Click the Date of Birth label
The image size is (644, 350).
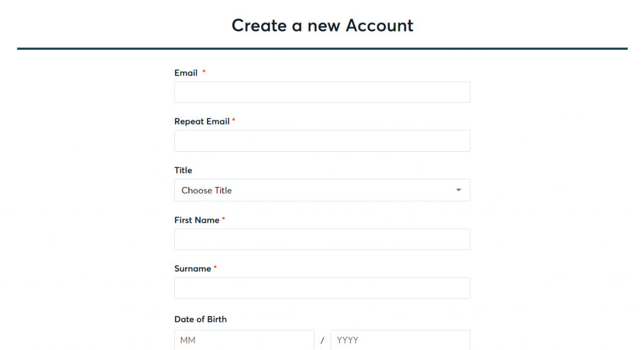click(201, 319)
